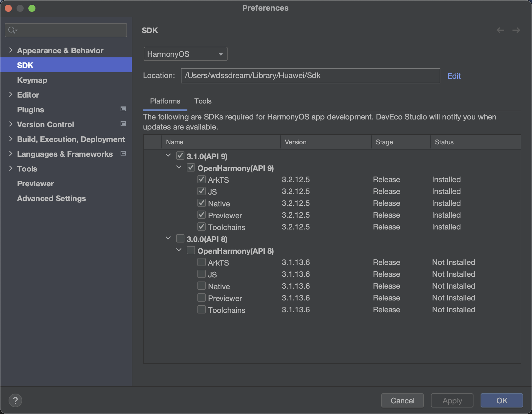The height and width of the screenshot is (414, 532).
Task: Click the help question mark icon
Action: click(15, 401)
